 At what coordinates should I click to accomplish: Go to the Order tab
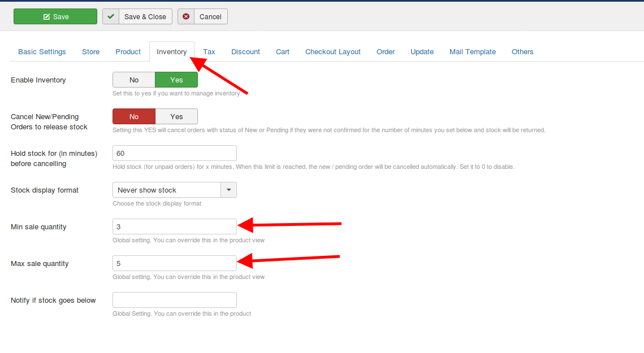386,52
